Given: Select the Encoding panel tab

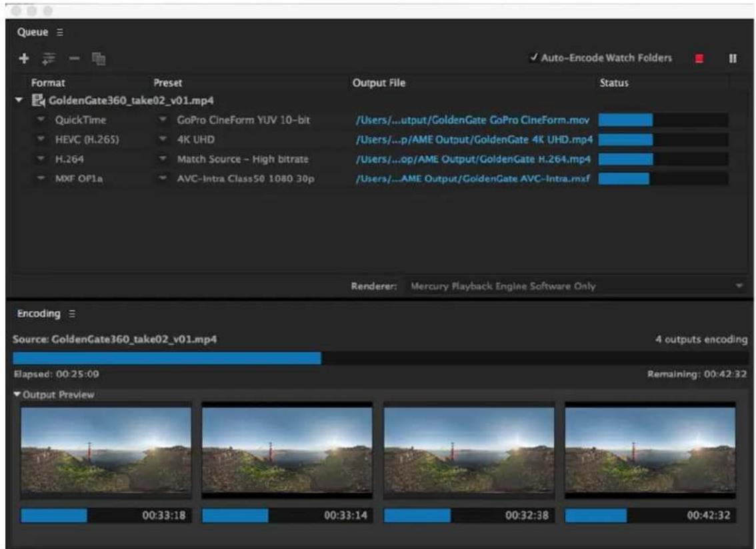Looking at the screenshot, I should pos(39,314).
